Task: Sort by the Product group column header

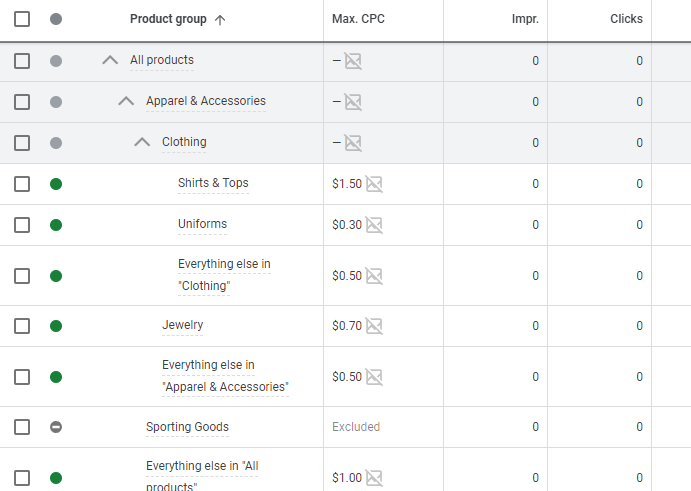Action: point(168,19)
